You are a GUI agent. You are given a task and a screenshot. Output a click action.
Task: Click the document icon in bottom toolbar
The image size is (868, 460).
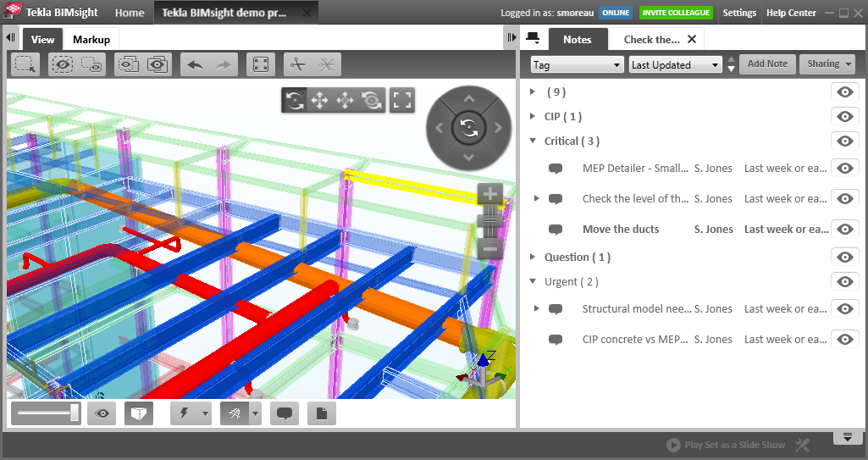click(x=322, y=413)
